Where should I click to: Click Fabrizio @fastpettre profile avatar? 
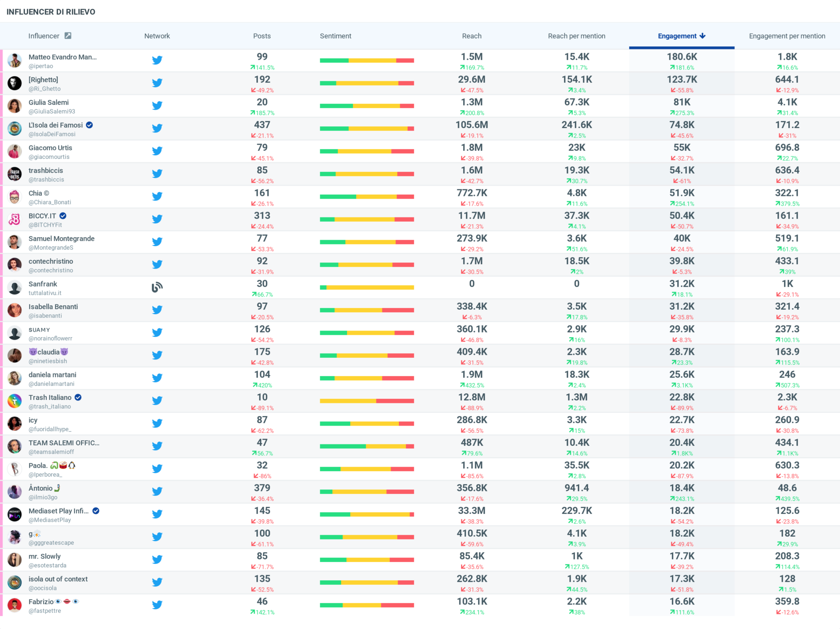tap(15, 605)
